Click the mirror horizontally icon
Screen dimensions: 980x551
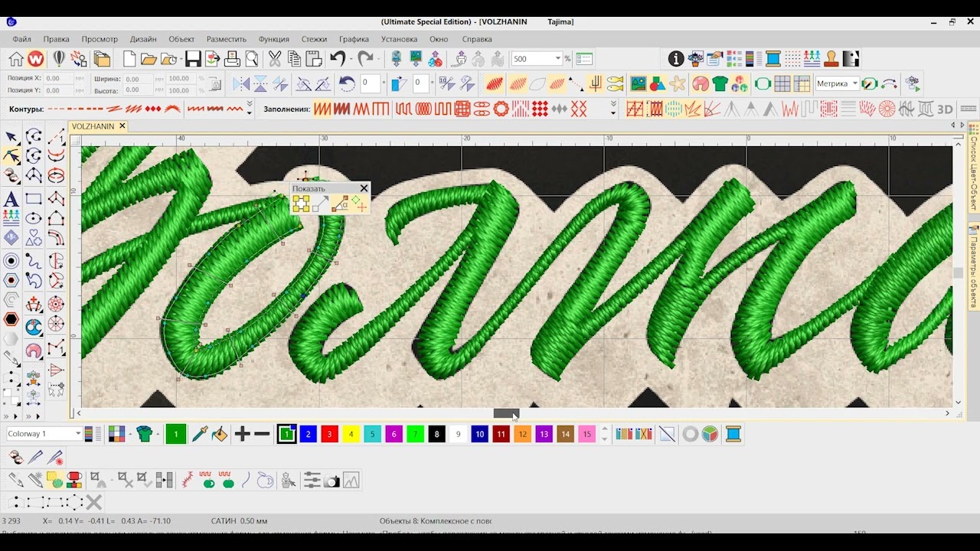pos(241,83)
